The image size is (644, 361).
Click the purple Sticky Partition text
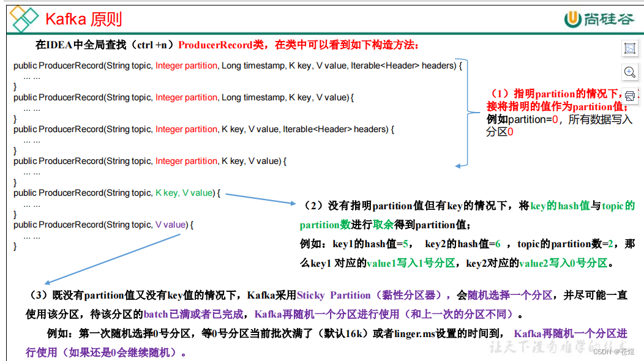[x=334, y=296]
